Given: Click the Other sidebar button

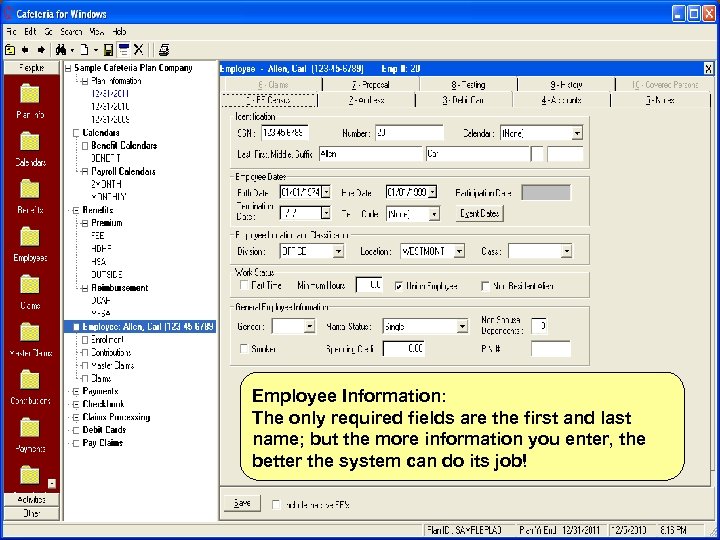Looking at the screenshot, I should click(32, 513).
